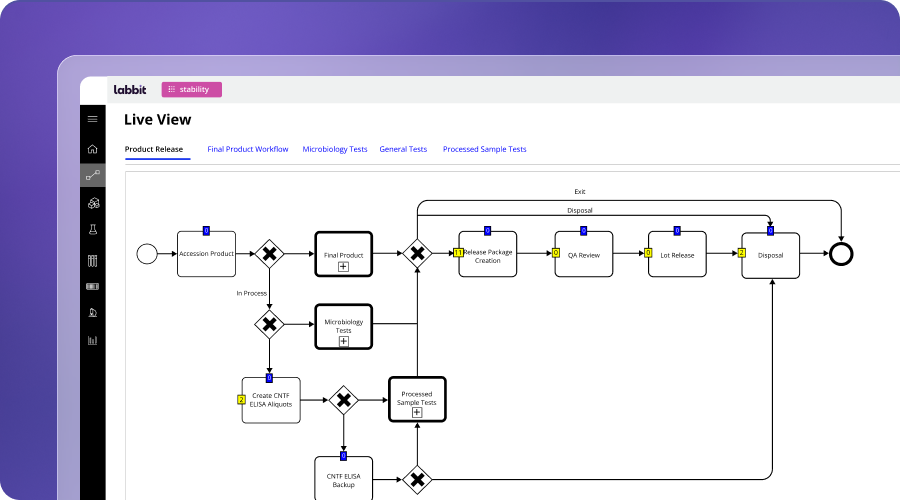Click the gateway before Release Package Creation
This screenshot has width=900, height=500.
pyautogui.click(x=417, y=254)
